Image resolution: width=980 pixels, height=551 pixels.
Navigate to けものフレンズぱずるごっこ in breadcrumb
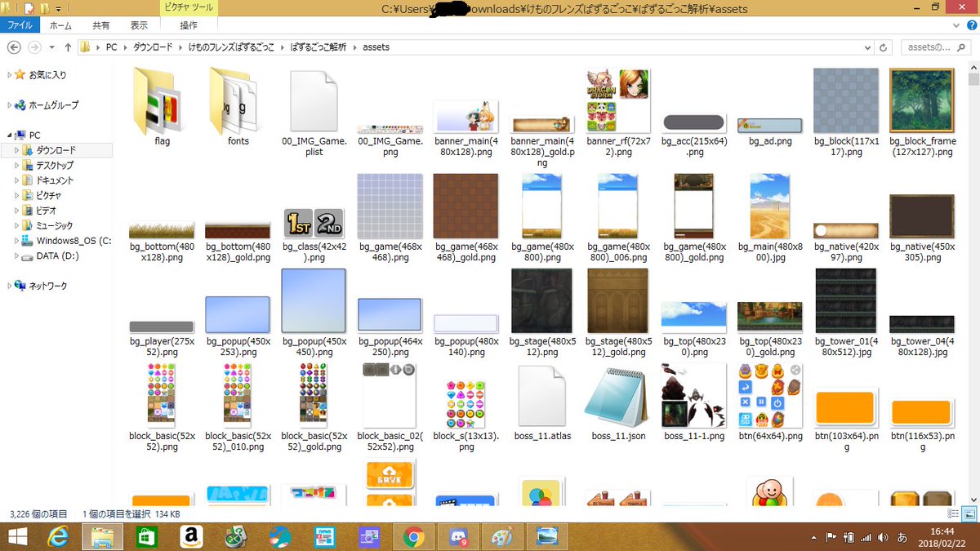(232, 47)
